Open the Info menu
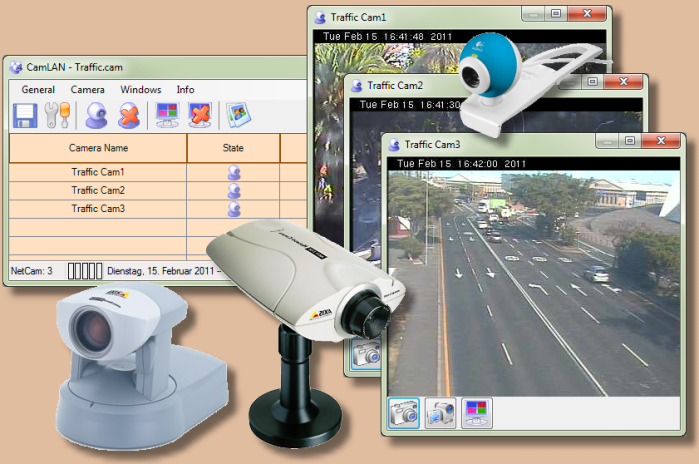 pos(185,90)
